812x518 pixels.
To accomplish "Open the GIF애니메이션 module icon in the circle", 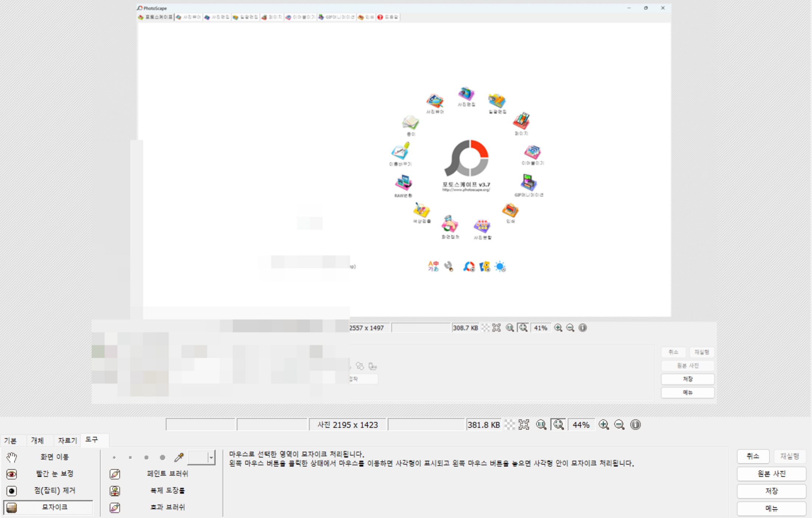I will (x=528, y=182).
